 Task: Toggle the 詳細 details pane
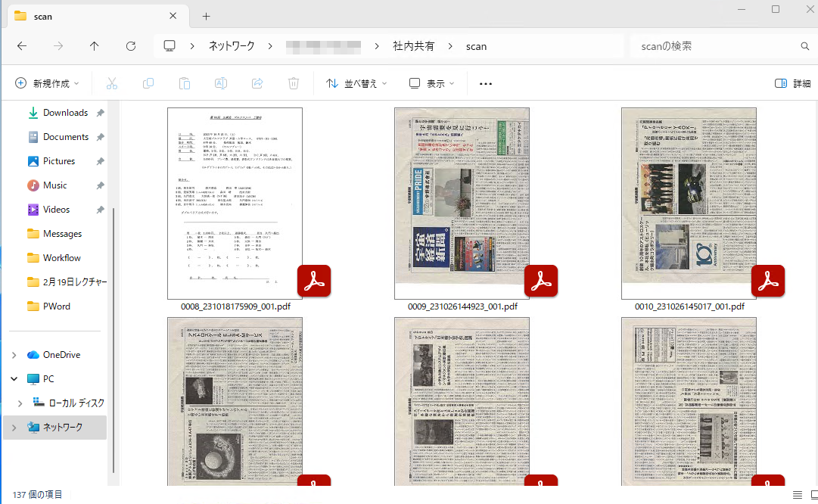792,83
